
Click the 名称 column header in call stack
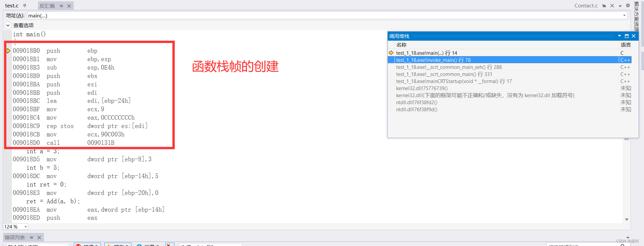point(401,45)
